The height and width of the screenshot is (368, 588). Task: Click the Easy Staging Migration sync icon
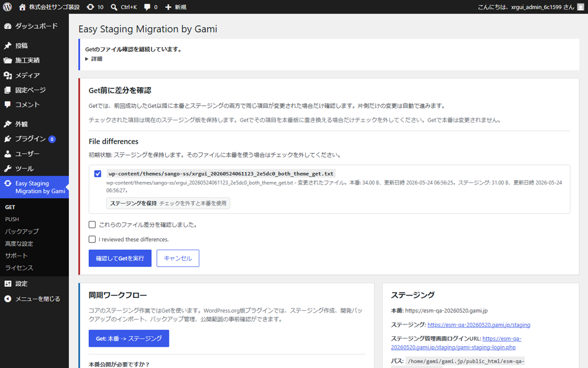coord(8,183)
